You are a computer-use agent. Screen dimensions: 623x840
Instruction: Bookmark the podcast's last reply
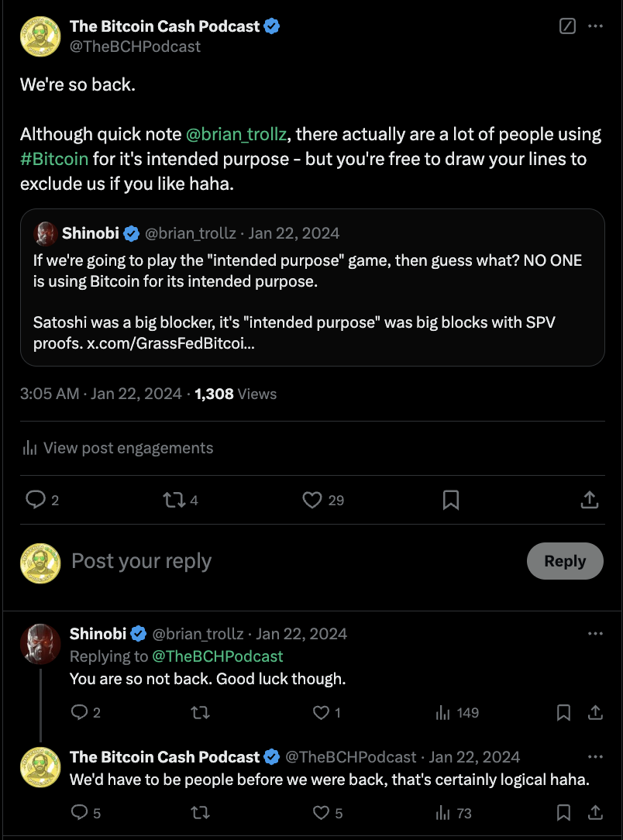pos(563,813)
